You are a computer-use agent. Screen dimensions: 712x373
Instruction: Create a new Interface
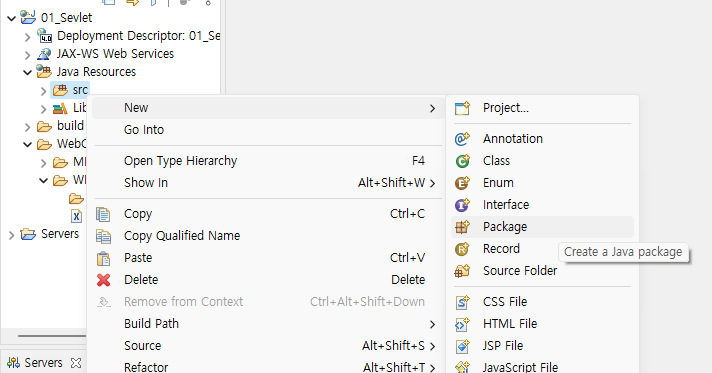coord(542,205)
